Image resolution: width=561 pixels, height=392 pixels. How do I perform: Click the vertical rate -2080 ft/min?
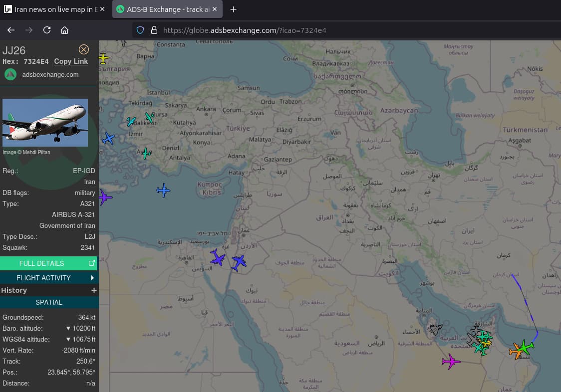pos(78,351)
